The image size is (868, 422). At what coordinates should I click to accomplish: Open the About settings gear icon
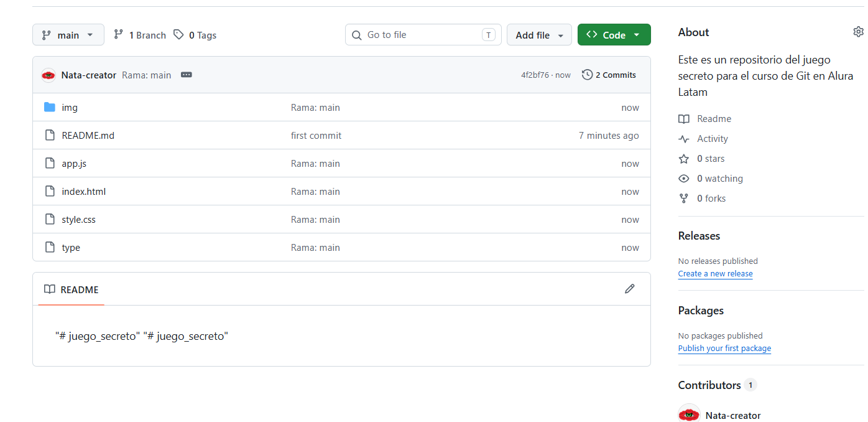coord(858,32)
